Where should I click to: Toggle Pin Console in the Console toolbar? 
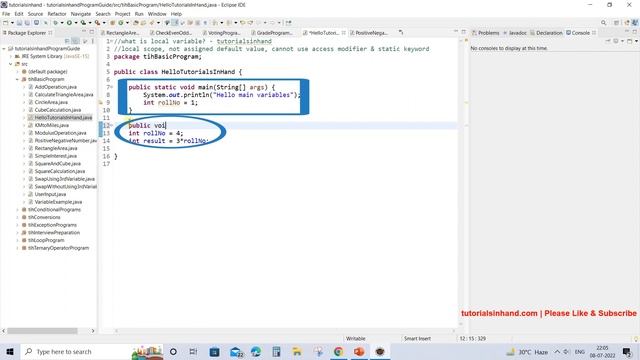608,41
